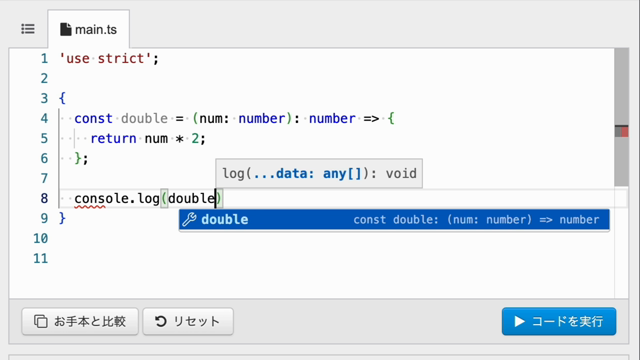
Task: Click the お手本と比較 button
Action: point(80,321)
